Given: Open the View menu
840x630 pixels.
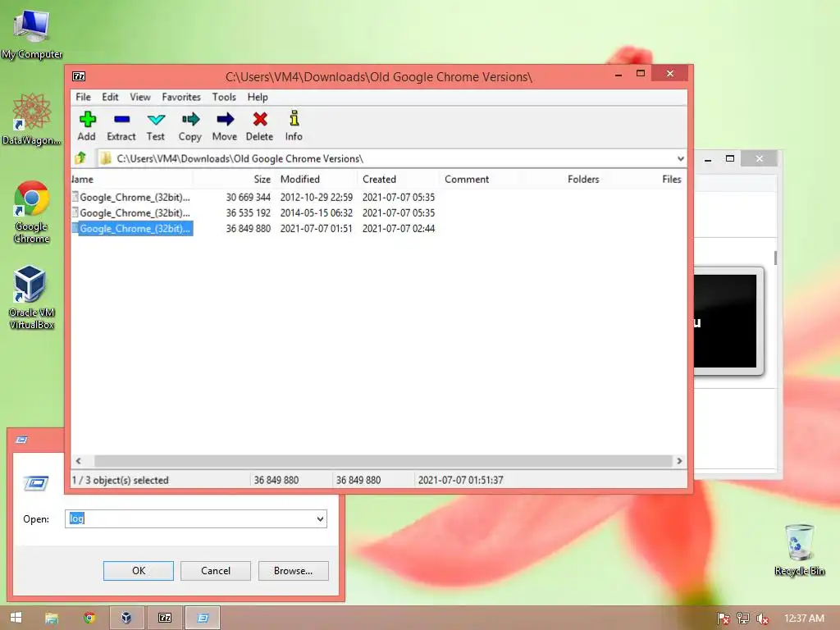Looking at the screenshot, I should click(139, 97).
